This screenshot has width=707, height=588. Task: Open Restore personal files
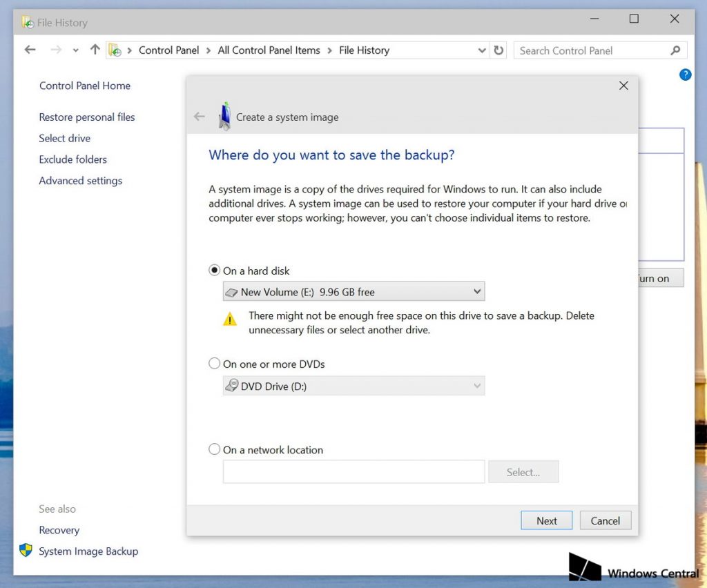[87, 117]
